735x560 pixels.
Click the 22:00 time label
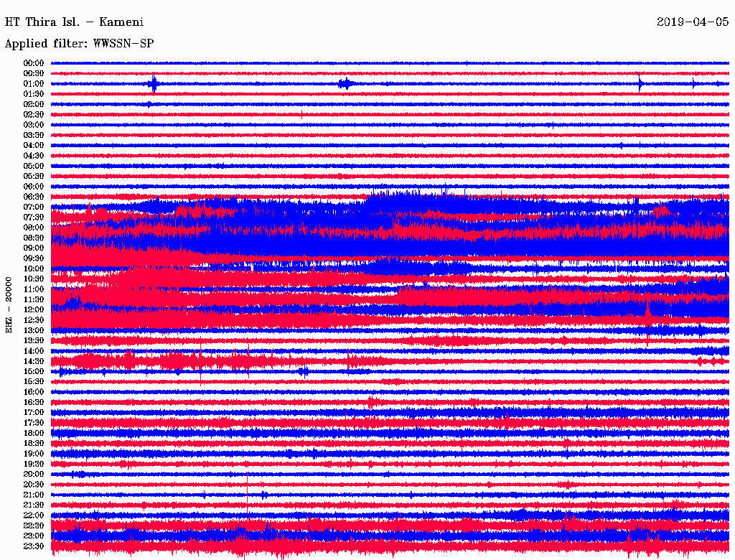tap(34, 515)
